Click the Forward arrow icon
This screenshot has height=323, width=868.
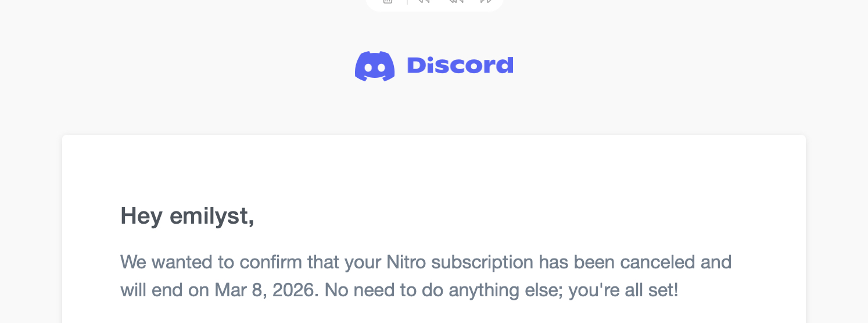pyautogui.click(x=486, y=1)
